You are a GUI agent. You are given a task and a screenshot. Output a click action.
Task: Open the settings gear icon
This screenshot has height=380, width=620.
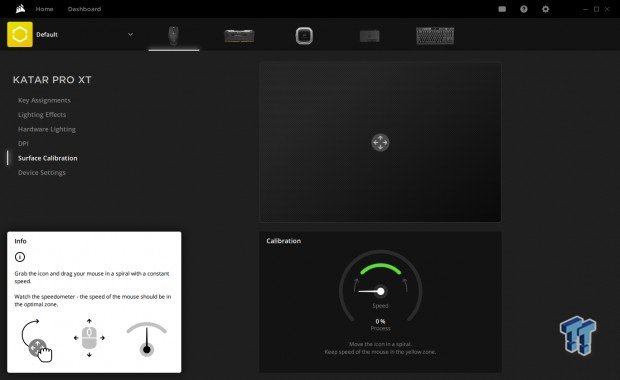[x=546, y=9]
